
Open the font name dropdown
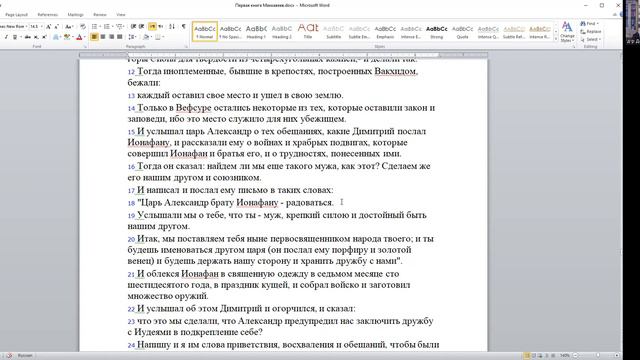coord(27,27)
